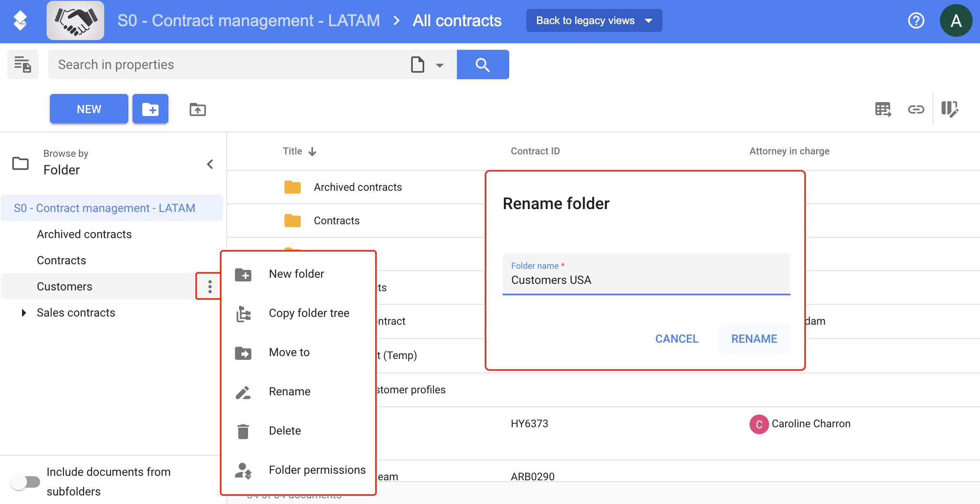Click the Caroline Charron avatar C

click(x=759, y=424)
